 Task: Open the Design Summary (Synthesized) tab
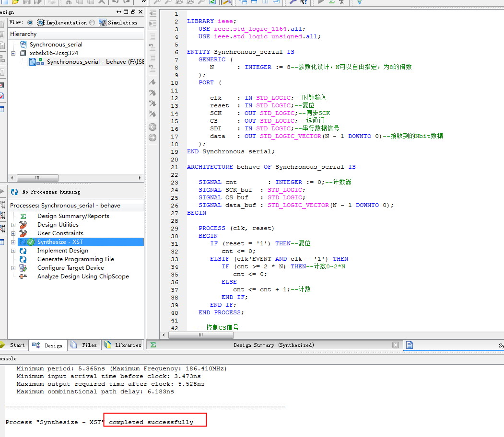[x=273, y=345]
